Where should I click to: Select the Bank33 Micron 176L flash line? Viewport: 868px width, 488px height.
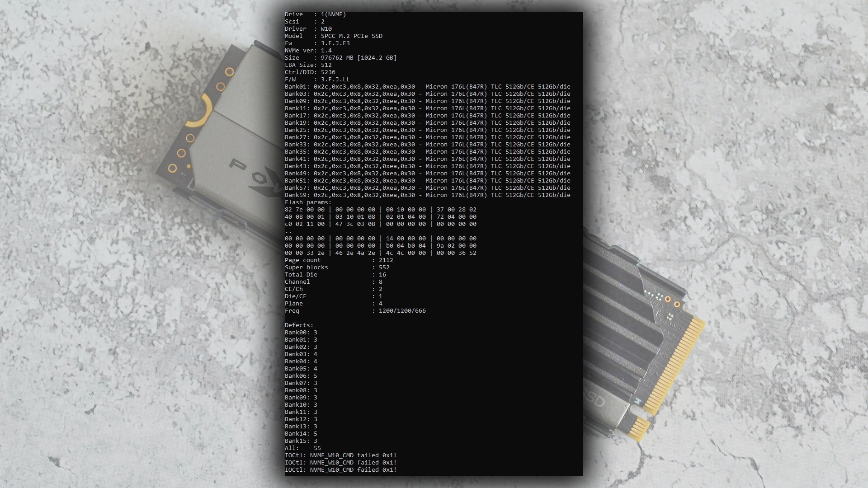(x=428, y=145)
